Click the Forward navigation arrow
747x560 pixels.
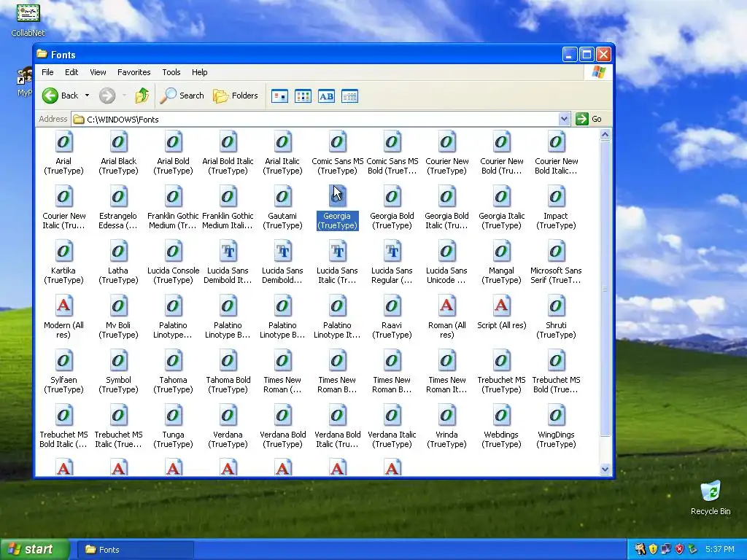pyautogui.click(x=107, y=96)
